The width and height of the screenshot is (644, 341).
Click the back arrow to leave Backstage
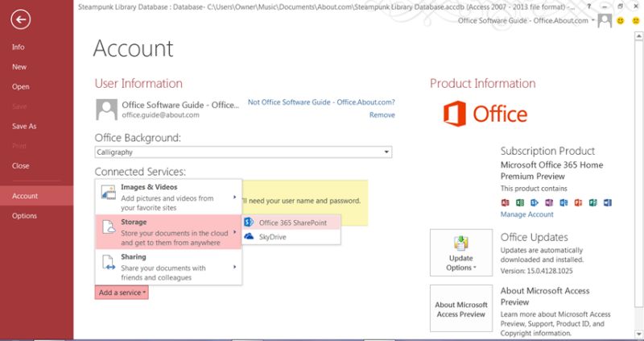tap(21, 19)
